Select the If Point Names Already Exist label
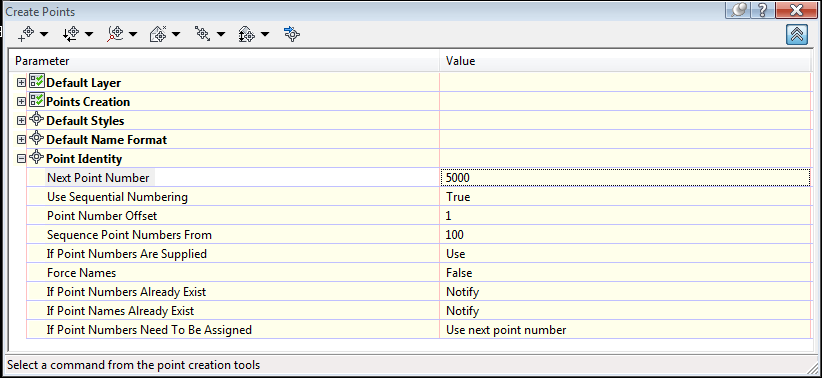The height and width of the screenshot is (378, 822). tap(121, 311)
